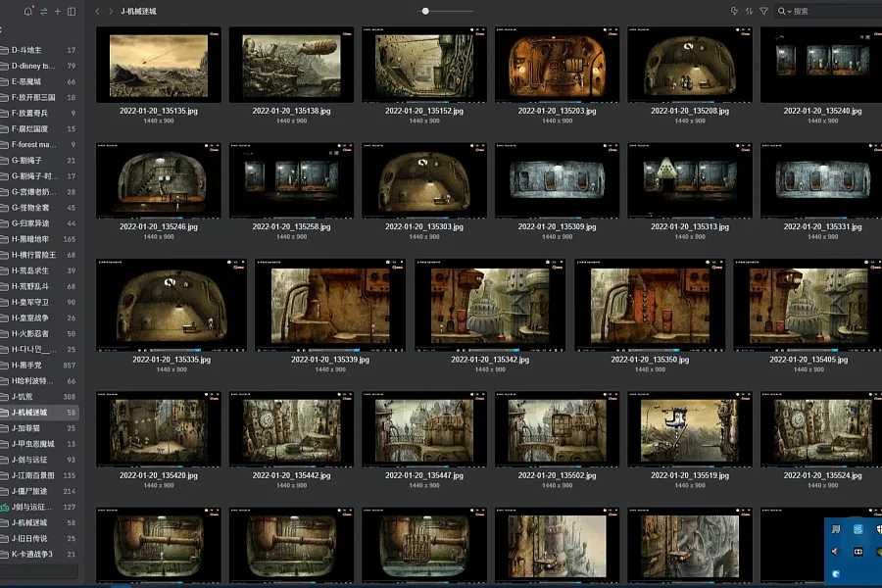
Task: Open the H-火影忍者 folder
Action: (39, 333)
